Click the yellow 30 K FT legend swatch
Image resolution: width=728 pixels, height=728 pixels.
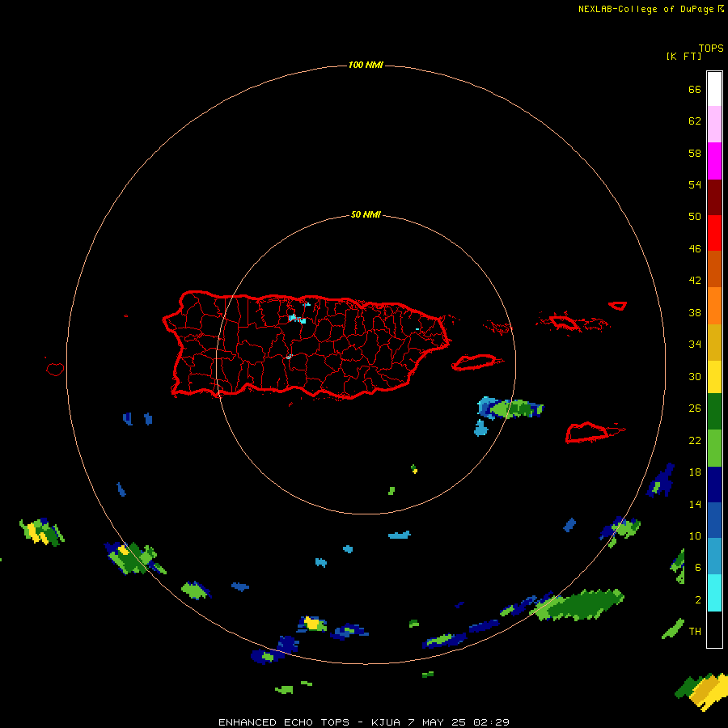[x=714, y=377]
